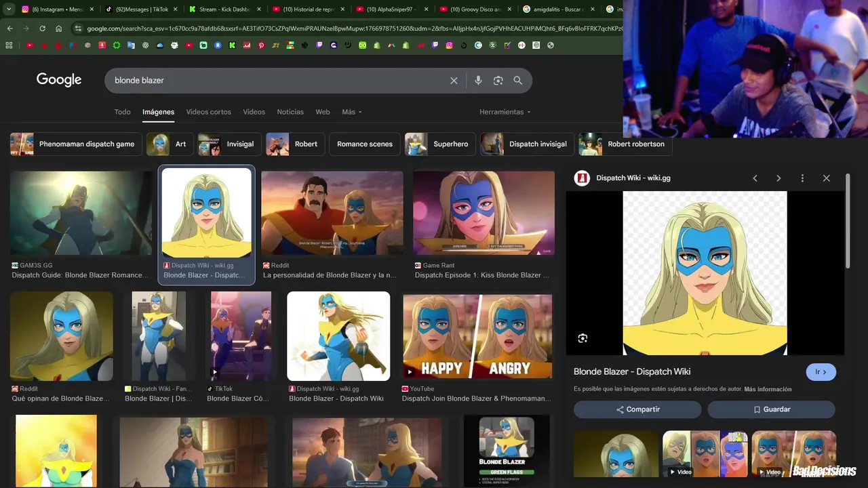Filter by the Art chip
This screenshot has height=488, width=868.
tap(170, 144)
